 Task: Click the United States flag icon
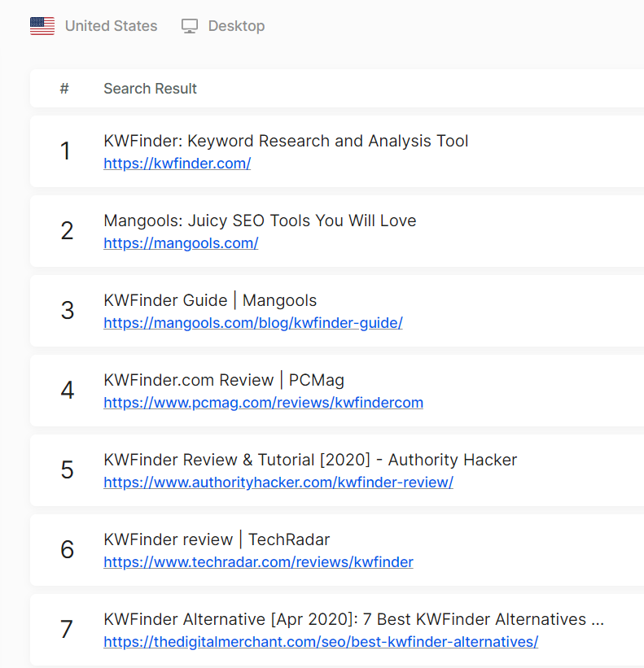point(42,26)
